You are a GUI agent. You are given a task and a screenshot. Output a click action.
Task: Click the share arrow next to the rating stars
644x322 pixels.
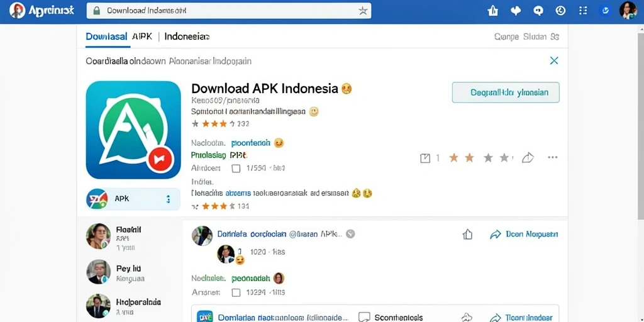[528, 158]
